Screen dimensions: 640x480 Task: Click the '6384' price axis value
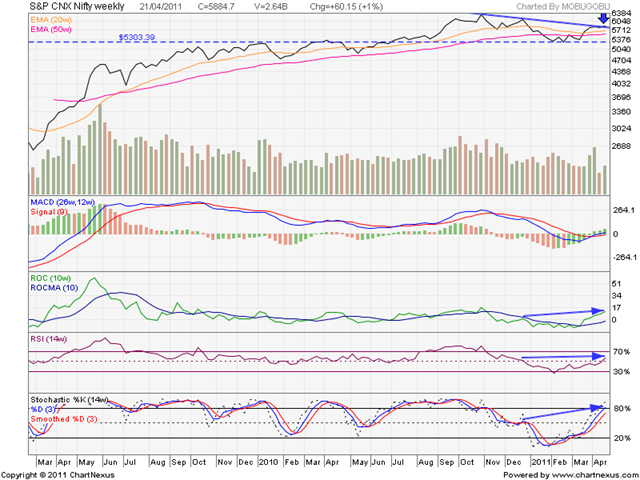click(x=621, y=14)
